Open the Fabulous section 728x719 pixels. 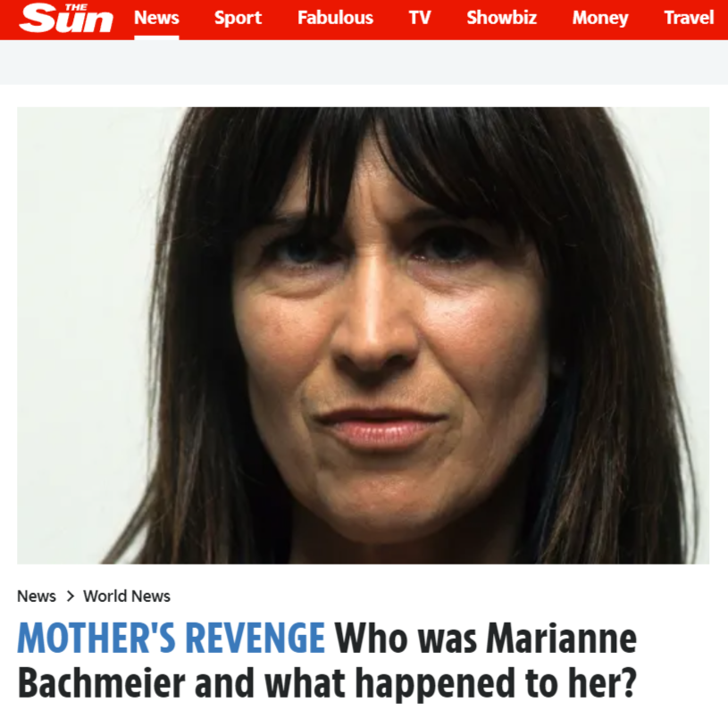point(335,18)
